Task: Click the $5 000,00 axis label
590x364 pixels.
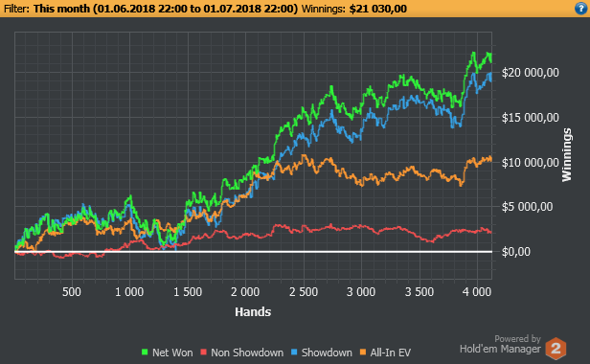Action: pos(527,207)
